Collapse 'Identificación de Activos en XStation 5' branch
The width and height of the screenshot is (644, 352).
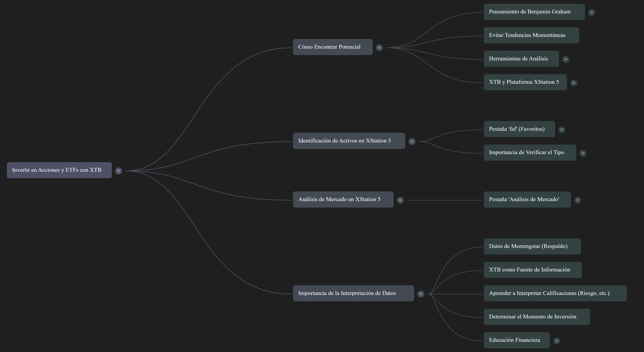pos(412,141)
